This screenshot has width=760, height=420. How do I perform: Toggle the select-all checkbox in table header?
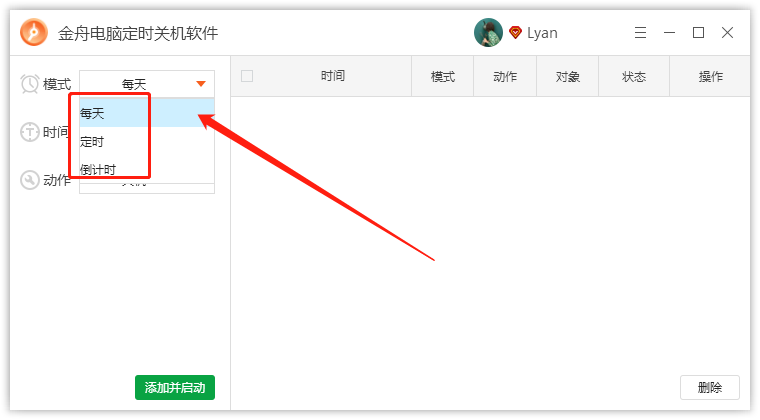click(247, 76)
